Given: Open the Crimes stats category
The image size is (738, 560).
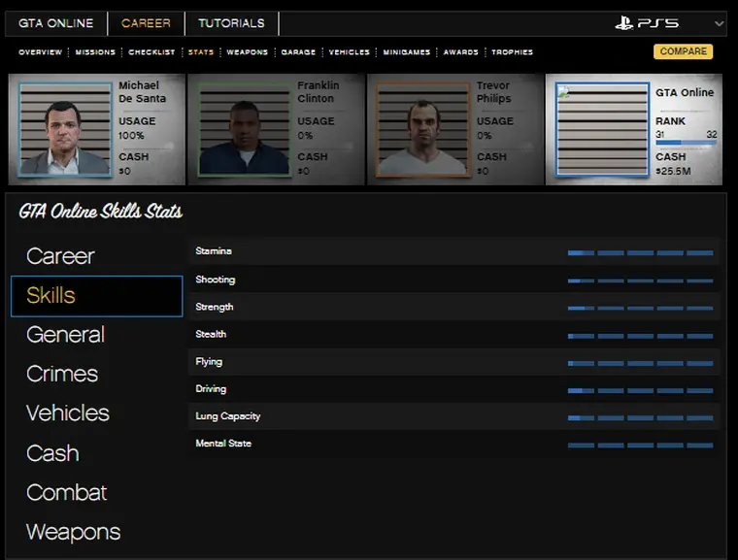Looking at the screenshot, I should tap(62, 374).
